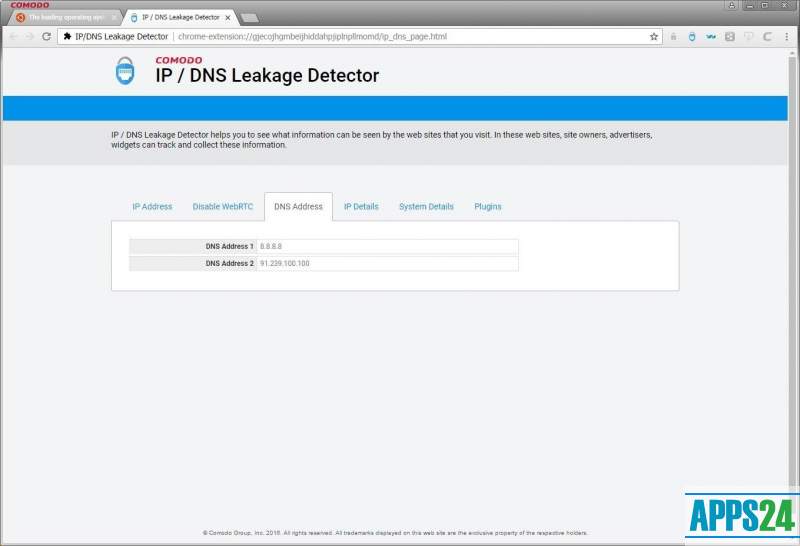The height and width of the screenshot is (546, 800).
Task: Click the 'DNS Address 2' label
Action: pyautogui.click(x=230, y=264)
